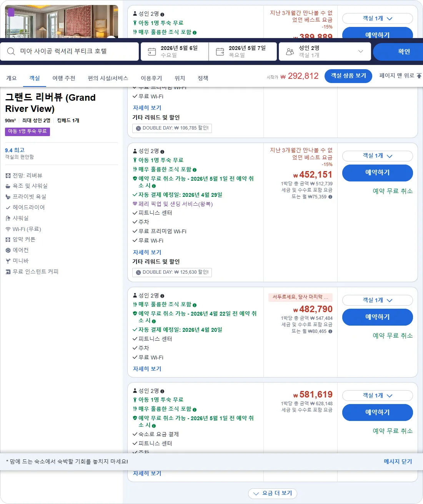
Task: Click 페이지 맨 위로 link
Action: pos(396,76)
